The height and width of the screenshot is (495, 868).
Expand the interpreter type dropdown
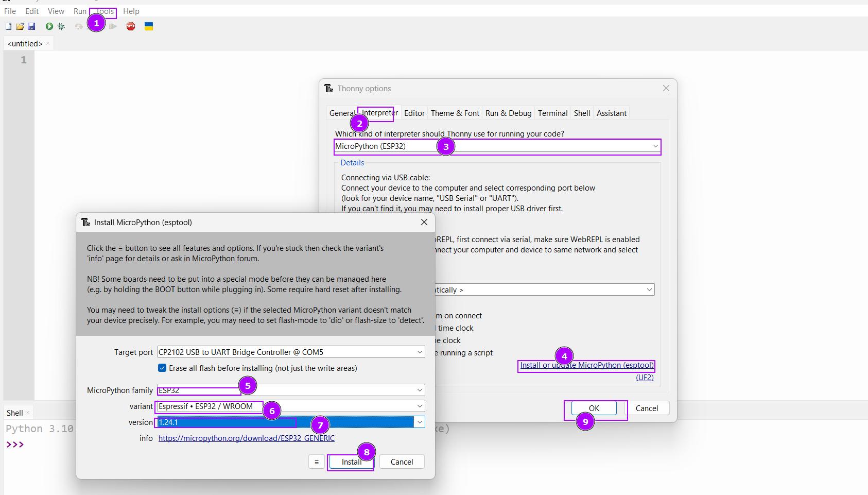655,146
